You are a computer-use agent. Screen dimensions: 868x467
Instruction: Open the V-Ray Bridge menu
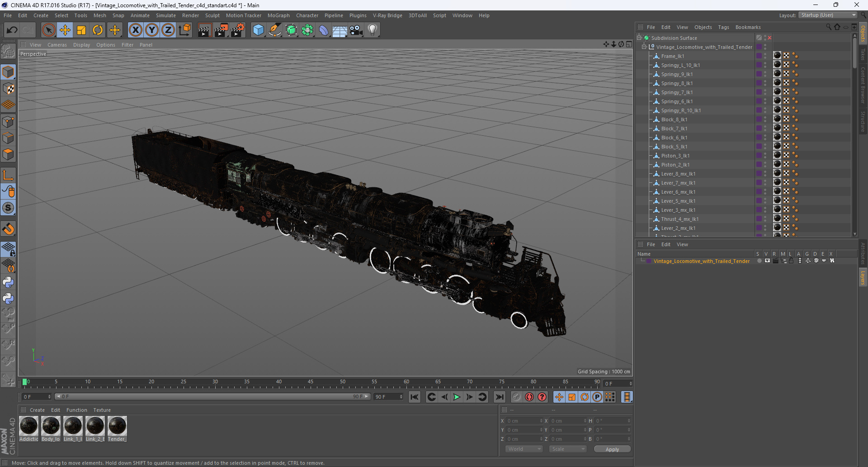tap(387, 15)
